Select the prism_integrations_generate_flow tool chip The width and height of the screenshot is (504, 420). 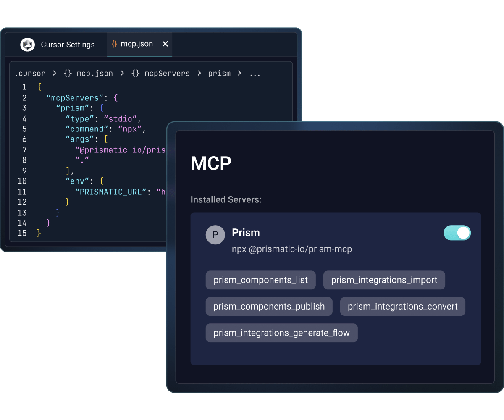click(x=281, y=333)
